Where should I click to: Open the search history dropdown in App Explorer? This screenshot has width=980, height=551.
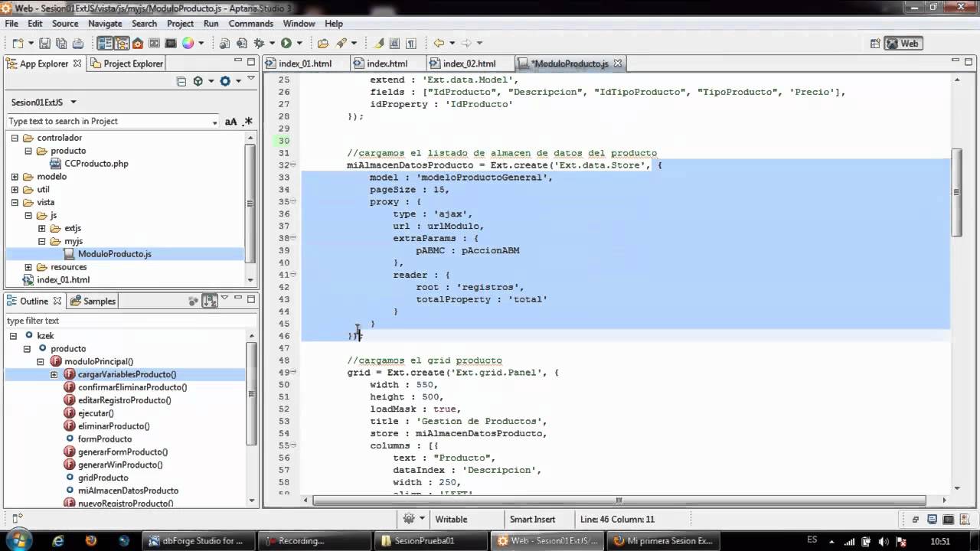tap(215, 122)
